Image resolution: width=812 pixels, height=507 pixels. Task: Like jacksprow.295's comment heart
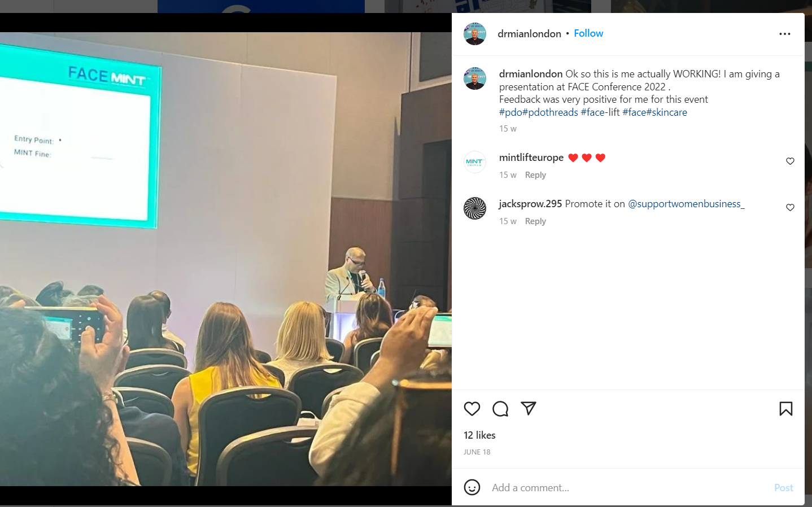(790, 208)
